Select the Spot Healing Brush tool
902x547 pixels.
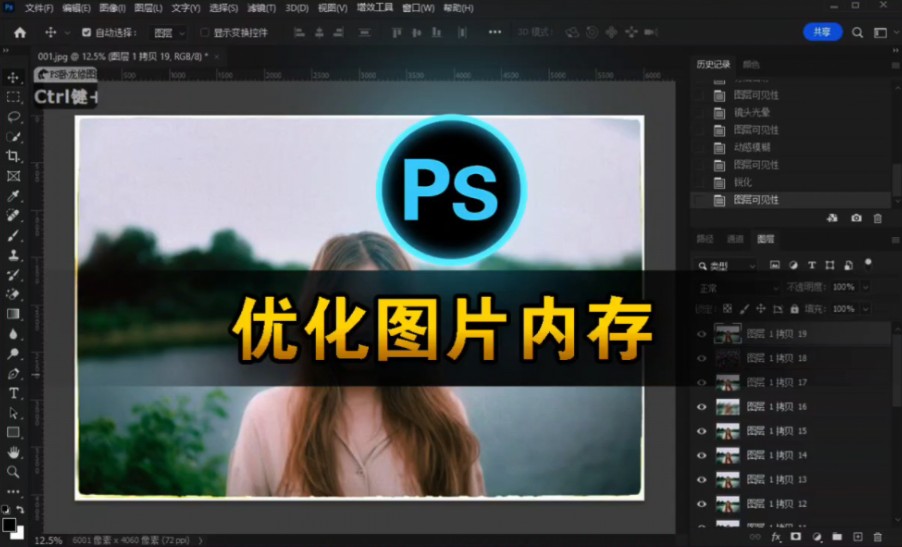coord(13,215)
